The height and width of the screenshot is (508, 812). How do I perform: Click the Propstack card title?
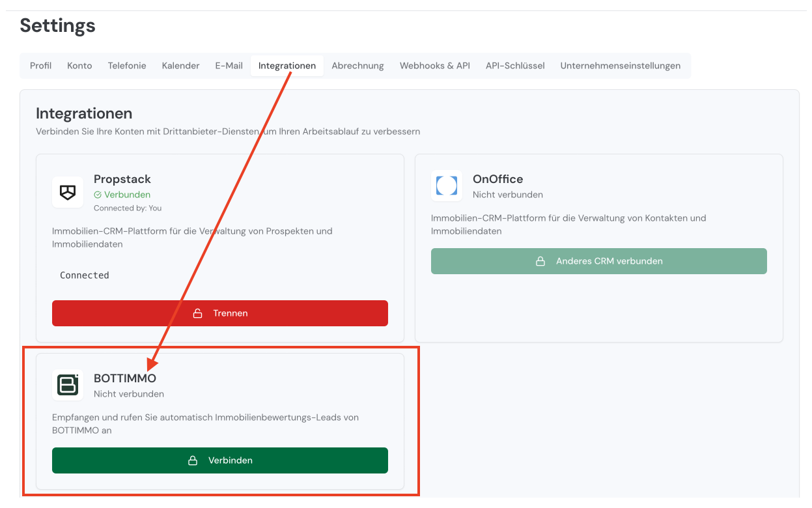(122, 179)
